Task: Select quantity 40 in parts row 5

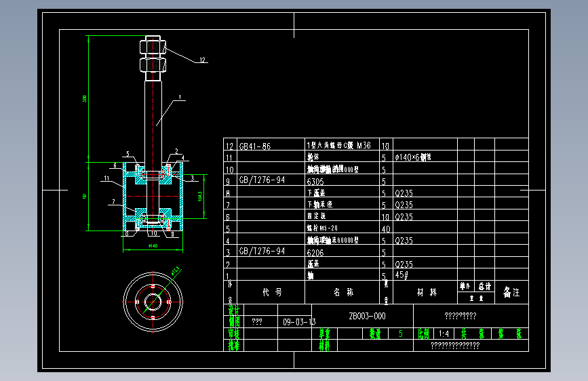Action: (386, 228)
